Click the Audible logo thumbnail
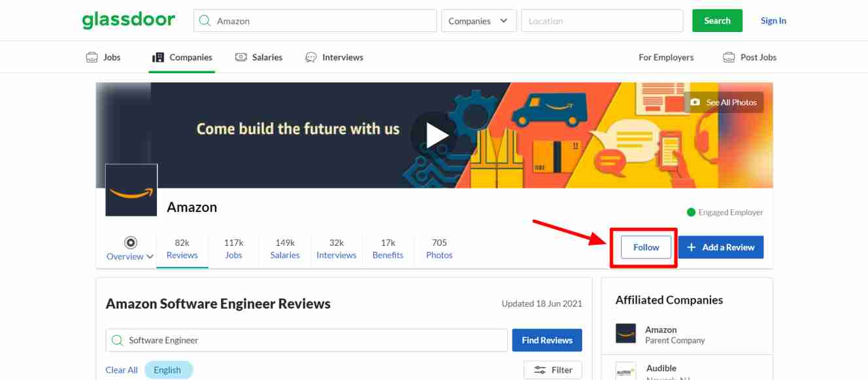 point(626,371)
